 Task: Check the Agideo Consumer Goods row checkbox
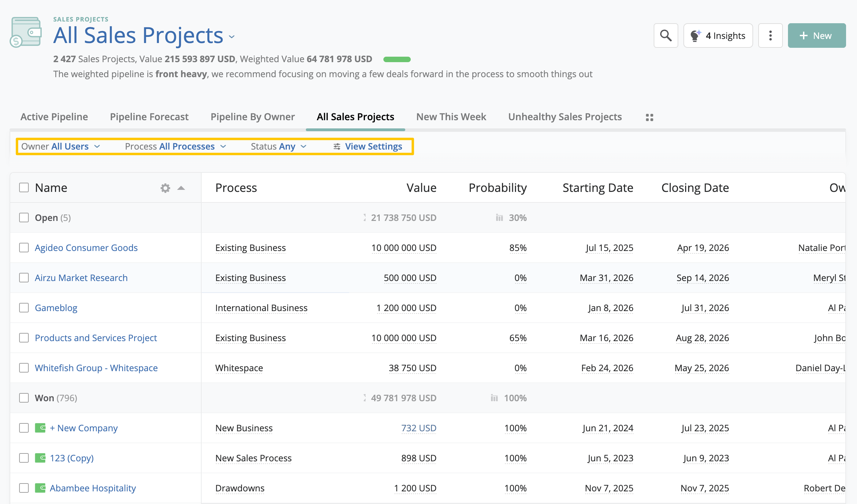[24, 248]
